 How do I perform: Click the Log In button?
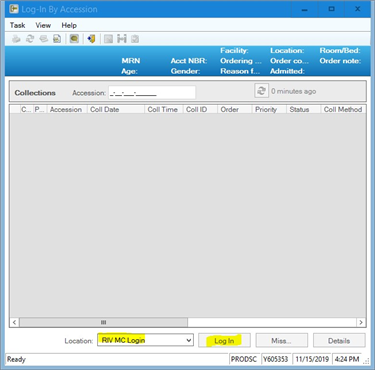pos(224,341)
